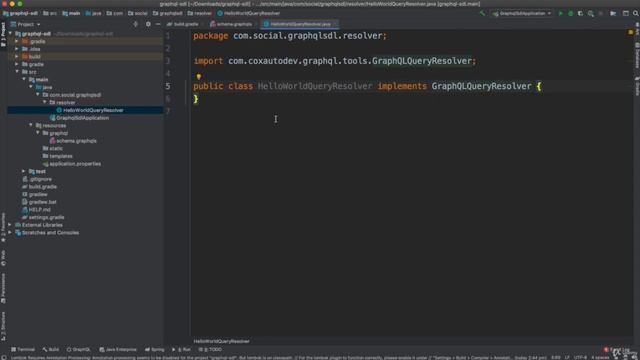Select GraphqlSdlApplication in project tree
Image resolution: width=640 pixels, height=360 pixels.
tap(83, 118)
